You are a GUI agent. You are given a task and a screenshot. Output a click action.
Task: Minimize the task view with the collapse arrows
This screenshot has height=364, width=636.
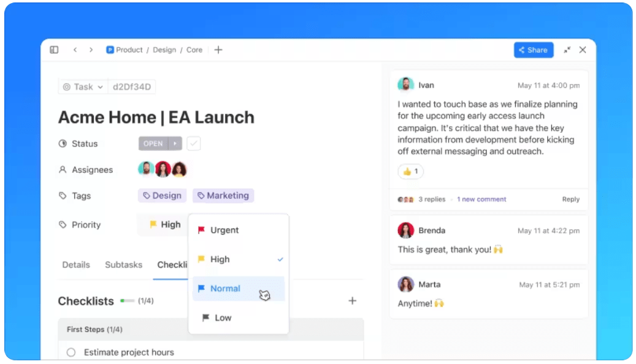[x=567, y=50]
